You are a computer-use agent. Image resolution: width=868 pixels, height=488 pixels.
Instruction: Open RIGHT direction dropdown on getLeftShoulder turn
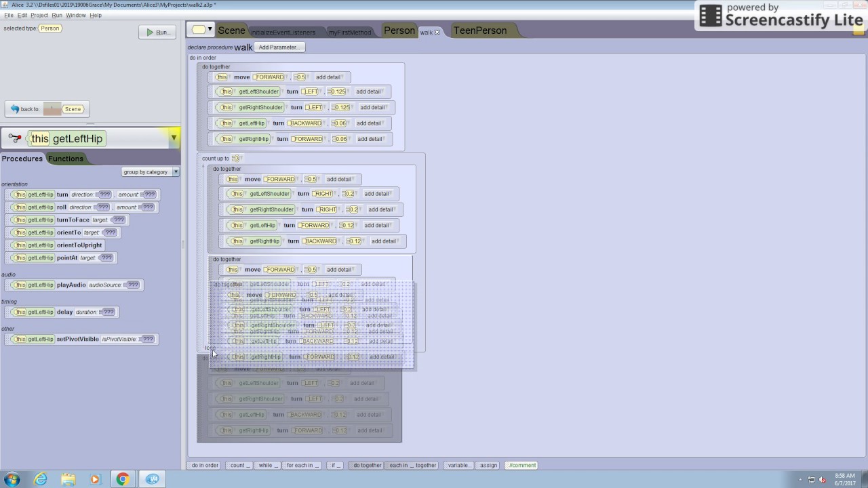click(x=324, y=194)
